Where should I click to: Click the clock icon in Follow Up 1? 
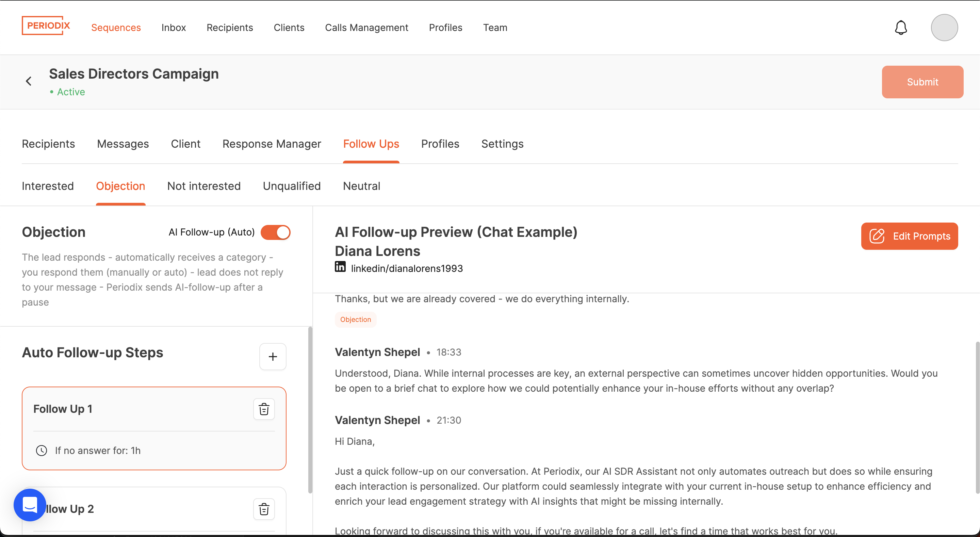(42, 450)
